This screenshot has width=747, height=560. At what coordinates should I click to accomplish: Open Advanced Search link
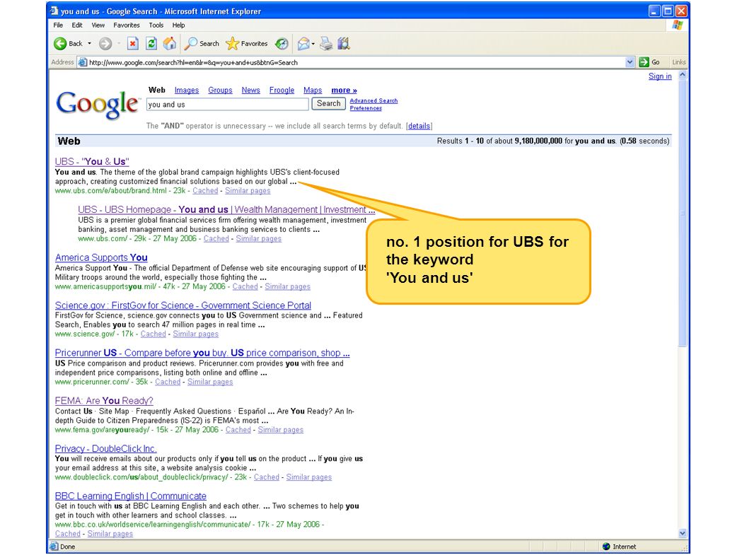(x=373, y=101)
